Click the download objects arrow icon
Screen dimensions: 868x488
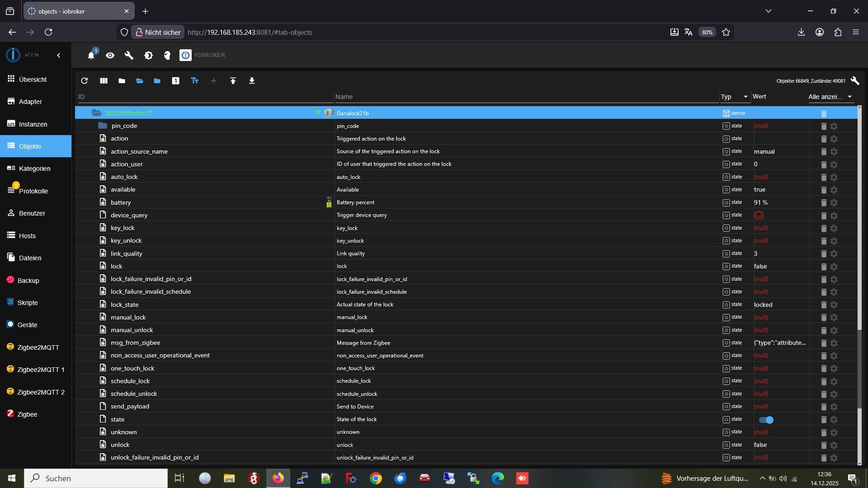point(252,81)
